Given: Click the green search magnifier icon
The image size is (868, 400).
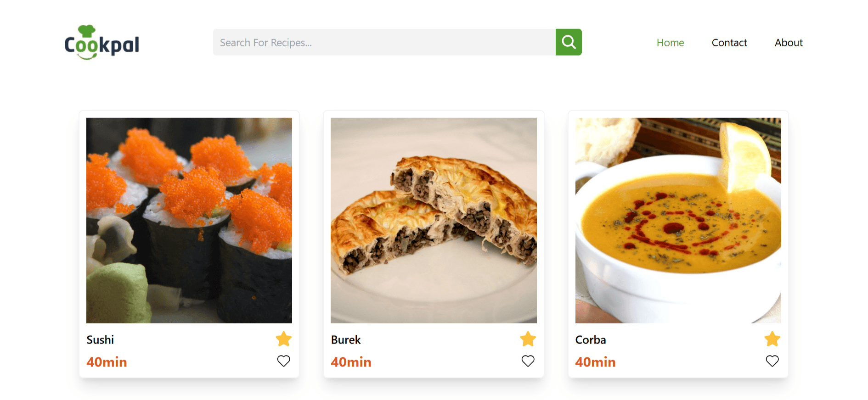Looking at the screenshot, I should click(569, 42).
